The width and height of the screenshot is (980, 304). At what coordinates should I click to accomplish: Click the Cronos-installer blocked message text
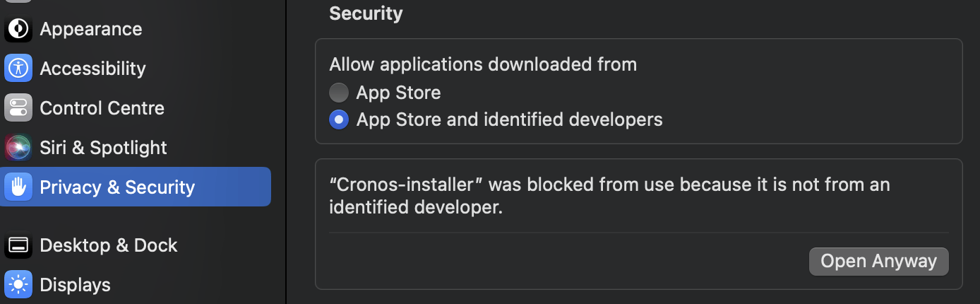[x=609, y=196]
